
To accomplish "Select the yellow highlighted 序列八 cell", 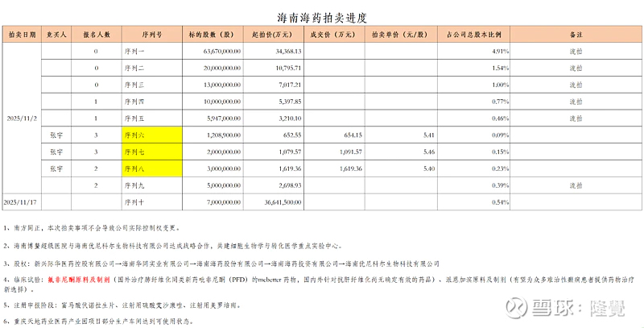I will click(x=152, y=168).
